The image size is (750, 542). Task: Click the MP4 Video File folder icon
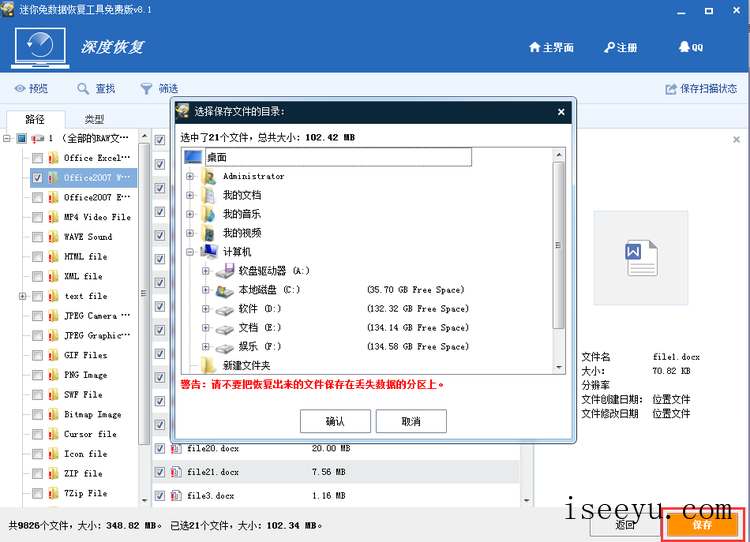pos(54,217)
